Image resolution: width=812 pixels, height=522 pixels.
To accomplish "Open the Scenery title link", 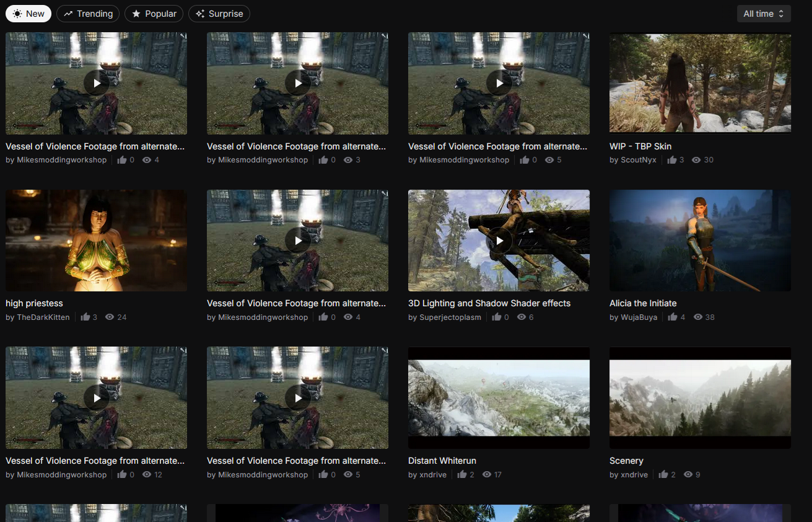I will 626,461.
